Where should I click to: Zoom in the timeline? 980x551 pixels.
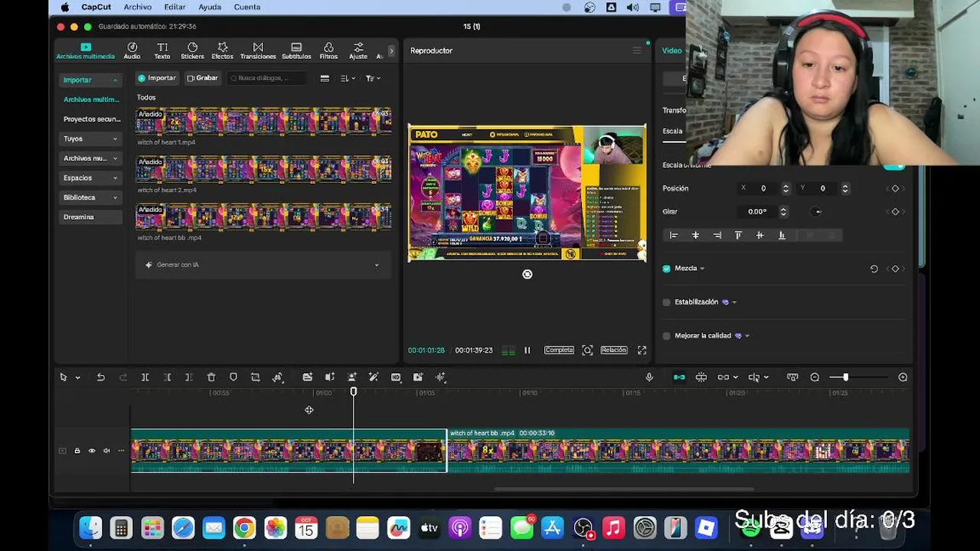pos(903,377)
